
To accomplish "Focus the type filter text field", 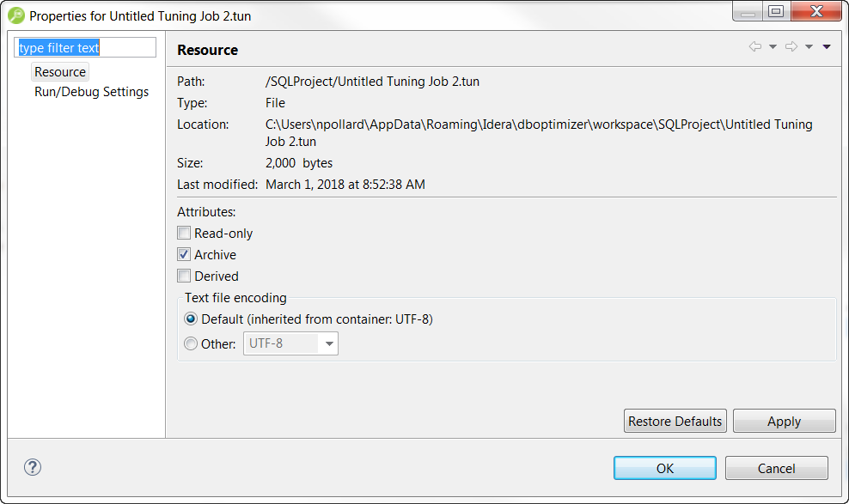I will 86,48.
